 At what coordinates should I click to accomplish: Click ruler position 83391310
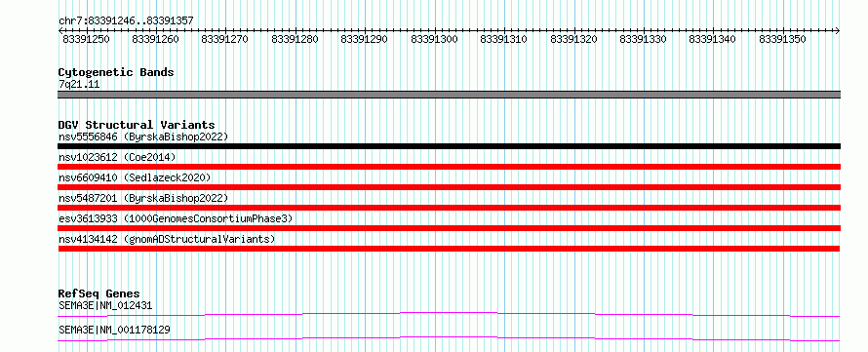coord(504,40)
